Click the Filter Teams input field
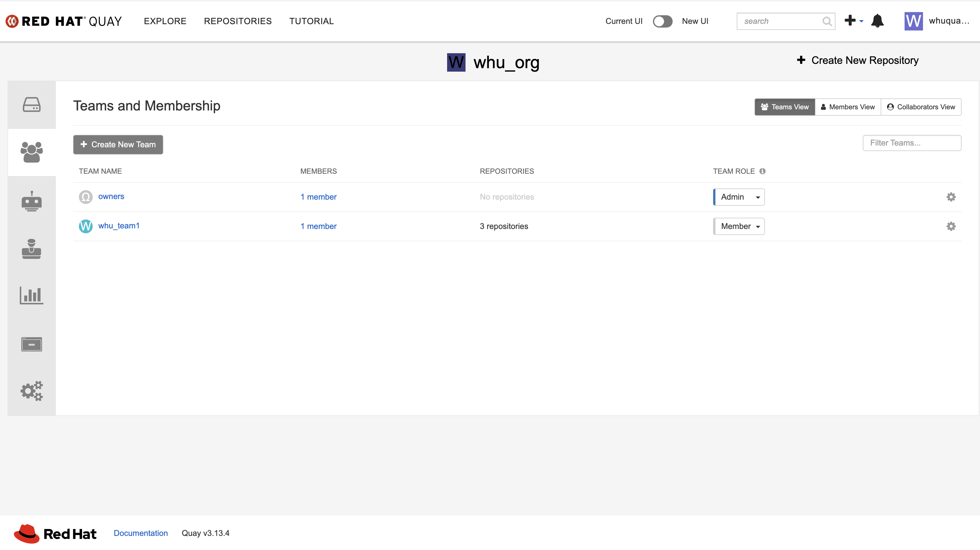 click(x=911, y=143)
